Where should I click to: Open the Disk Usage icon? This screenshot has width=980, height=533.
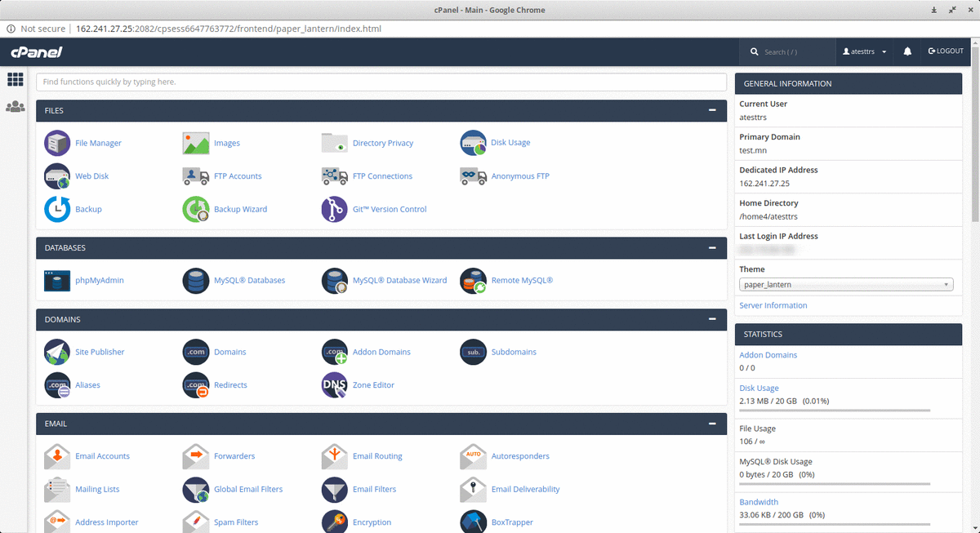474,143
